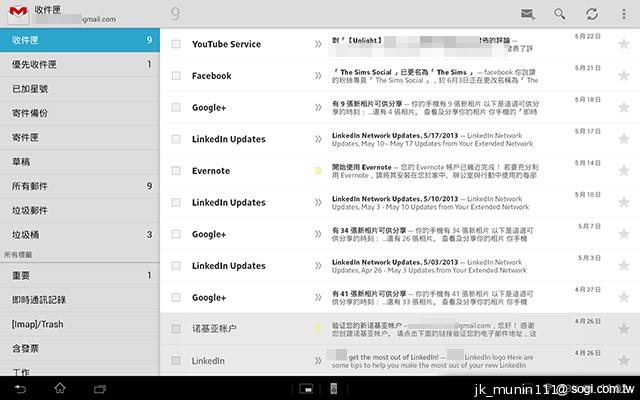
Task: Star the Facebook email
Action: (624, 76)
